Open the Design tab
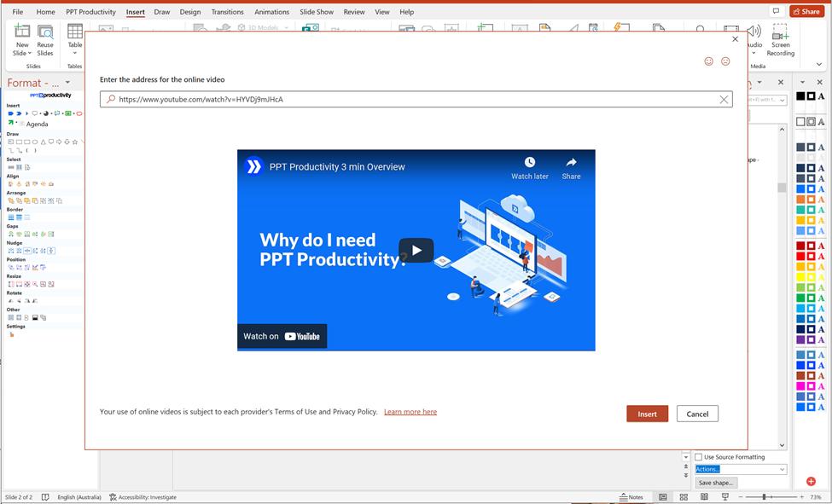The width and height of the screenshot is (832, 504). coord(190,12)
